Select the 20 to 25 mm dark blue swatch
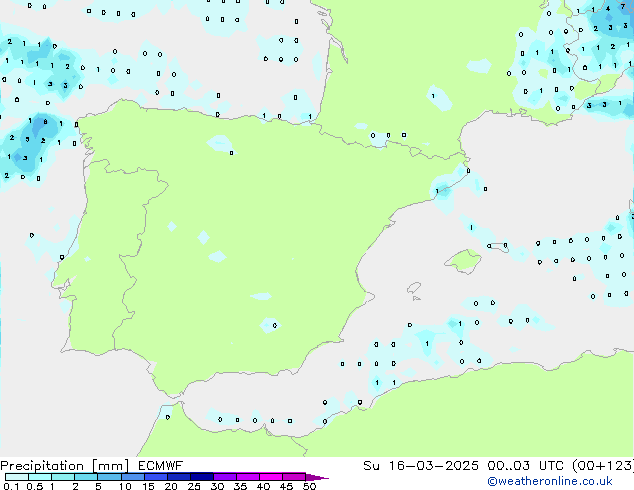Screen dimensions: 634x490 (x=178, y=477)
